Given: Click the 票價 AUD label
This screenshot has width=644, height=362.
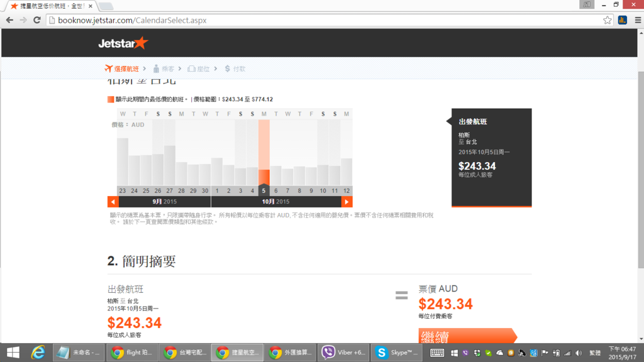Looking at the screenshot, I should pos(438,288).
